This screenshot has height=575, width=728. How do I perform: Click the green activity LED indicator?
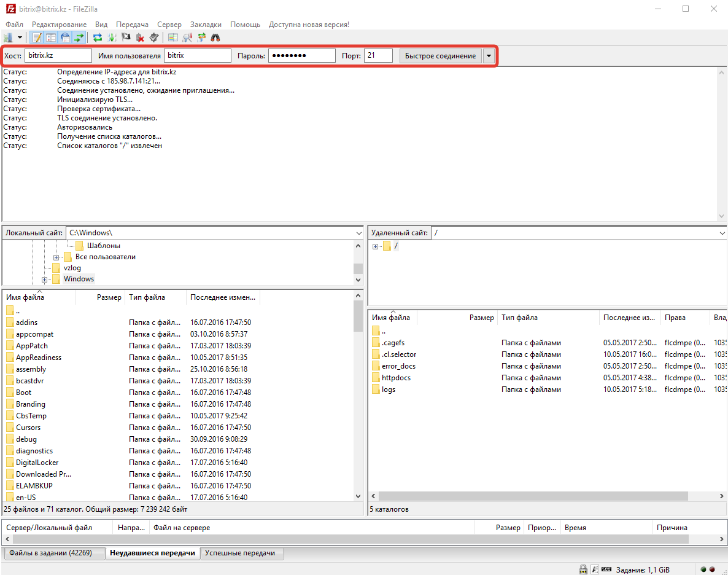coord(703,569)
